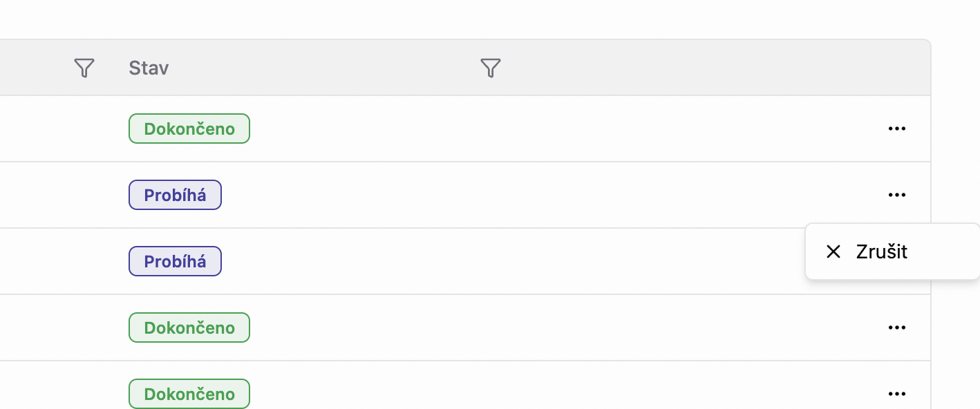
Task: Click the Dokončeno badge in the fourth row
Action: coord(189,327)
